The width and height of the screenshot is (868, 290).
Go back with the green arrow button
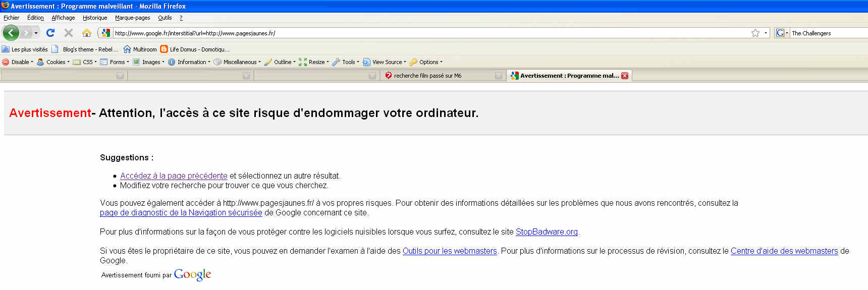pos(11,33)
